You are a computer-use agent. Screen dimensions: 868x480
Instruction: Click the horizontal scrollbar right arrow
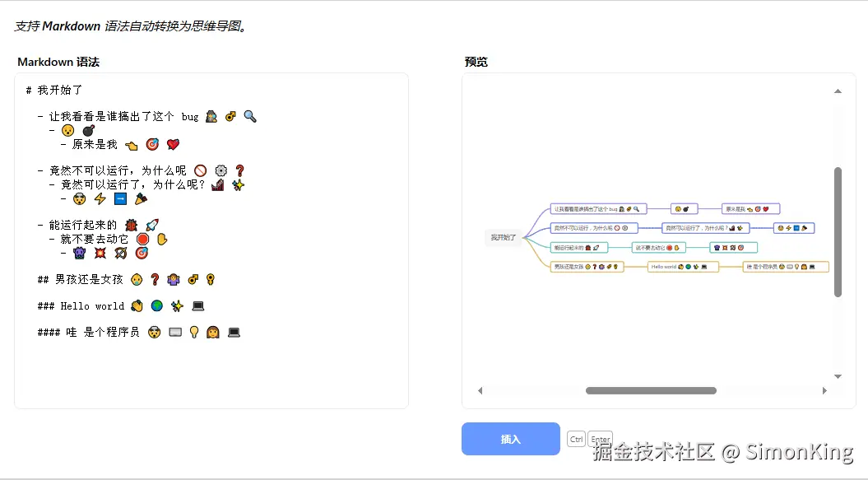[x=824, y=390]
